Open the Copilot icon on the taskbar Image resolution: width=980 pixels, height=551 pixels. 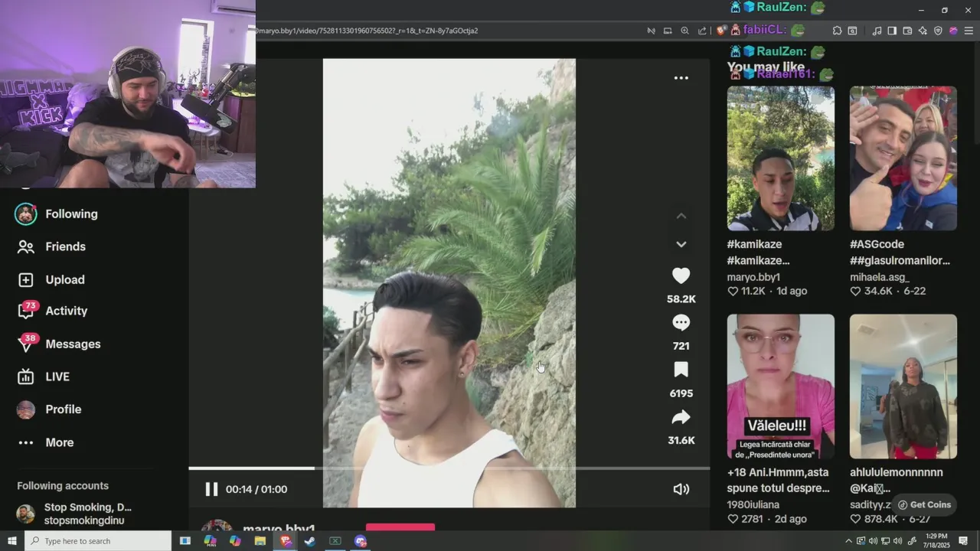point(235,541)
